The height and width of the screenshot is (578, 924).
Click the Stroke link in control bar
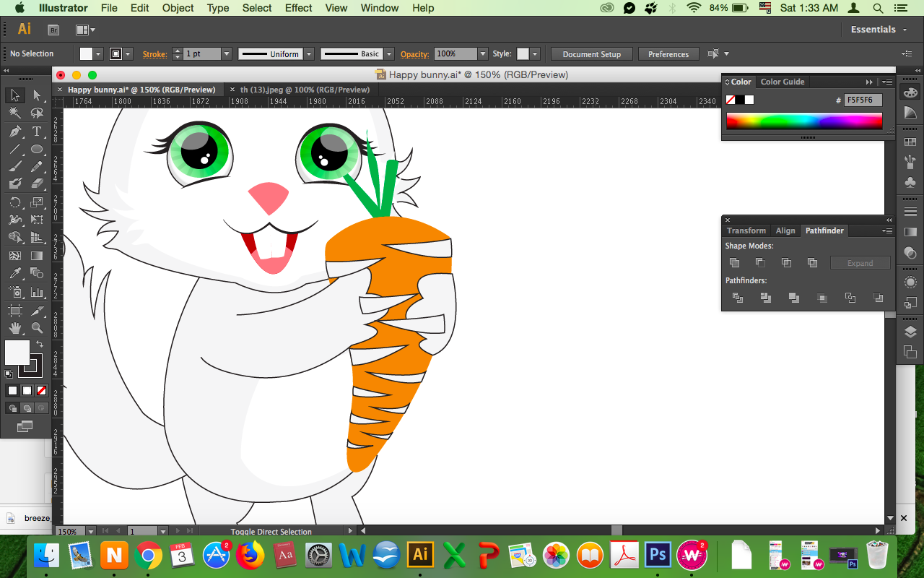(154, 54)
